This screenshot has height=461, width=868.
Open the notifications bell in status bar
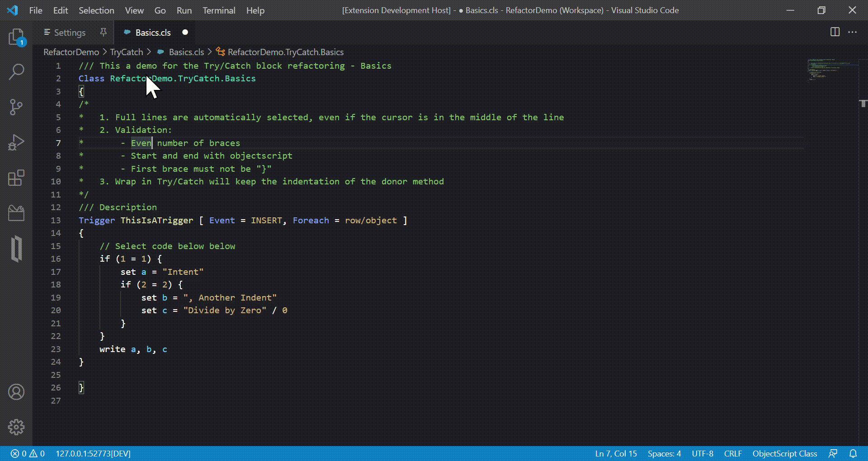853,453
